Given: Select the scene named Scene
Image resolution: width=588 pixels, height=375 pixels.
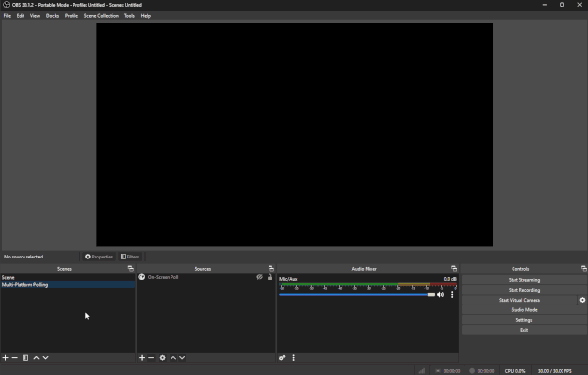Looking at the screenshot, I should pyautogui.click(x=68, y=278).
